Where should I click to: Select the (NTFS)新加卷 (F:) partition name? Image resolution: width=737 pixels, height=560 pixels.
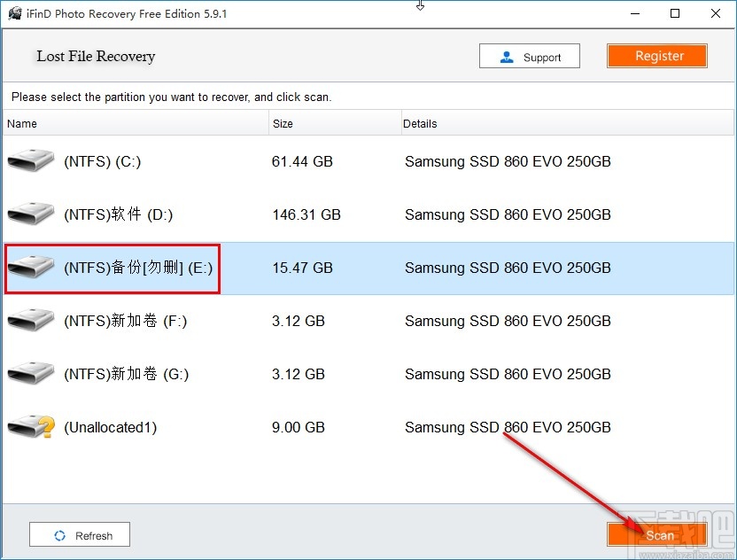pos(125,321)
